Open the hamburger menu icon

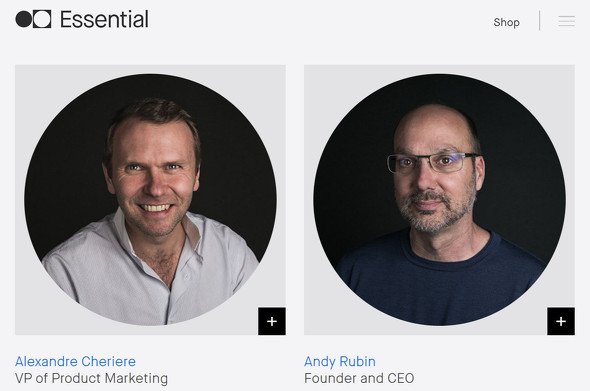566,21
